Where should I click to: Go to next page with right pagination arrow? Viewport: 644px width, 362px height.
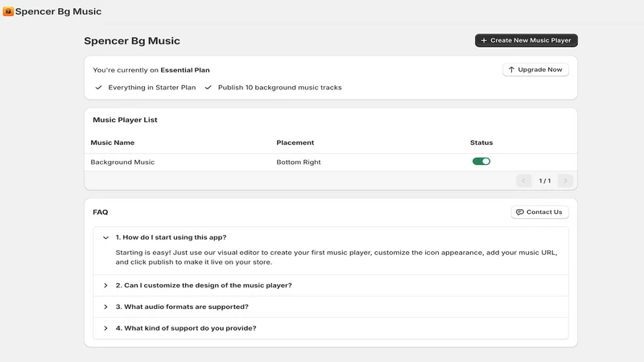click(566, 180)
